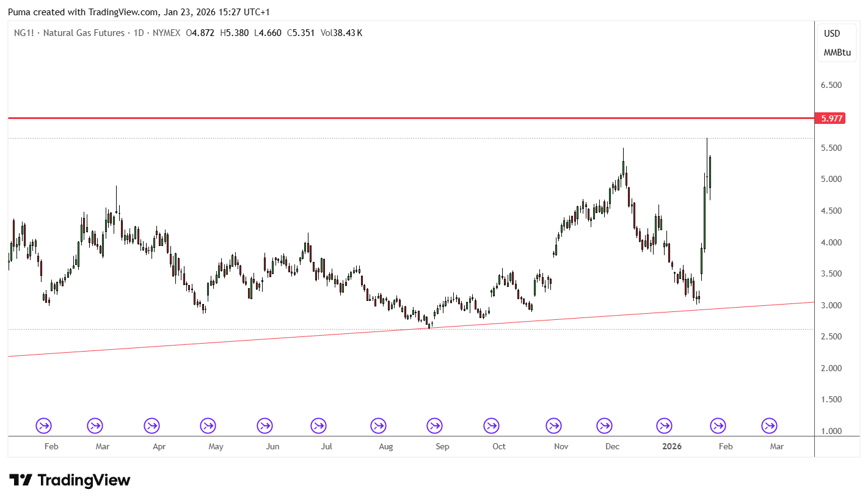Click the close value C5.351
Viewport: 868px width, 503px height.
tap(301, 33)
